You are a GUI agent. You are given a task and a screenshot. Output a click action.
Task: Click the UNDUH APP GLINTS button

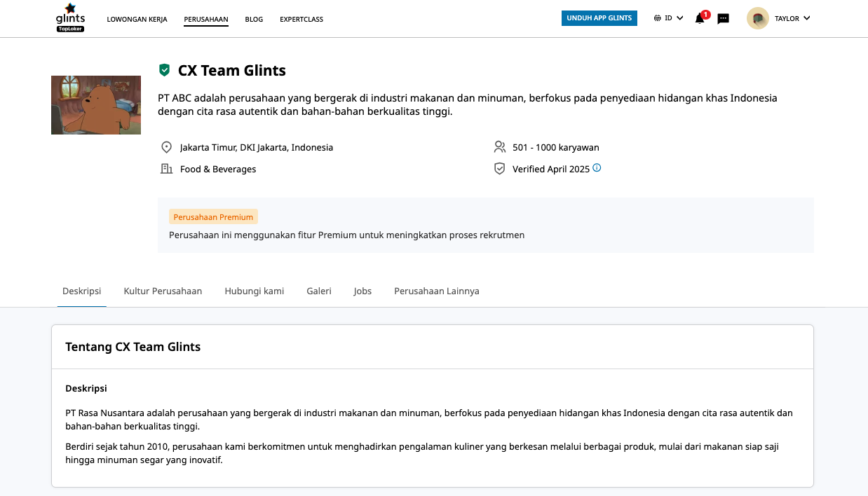599,18
